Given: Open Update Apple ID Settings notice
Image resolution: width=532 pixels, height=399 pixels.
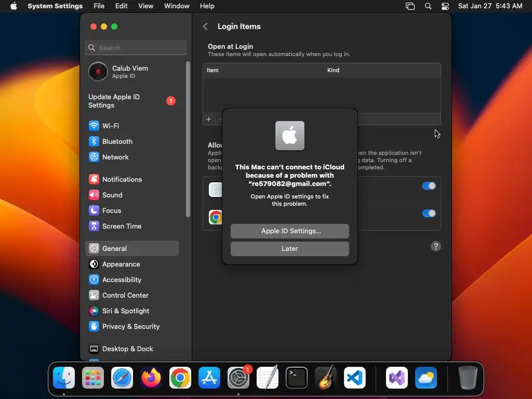Looking at the screenshot, I should 131,101.
